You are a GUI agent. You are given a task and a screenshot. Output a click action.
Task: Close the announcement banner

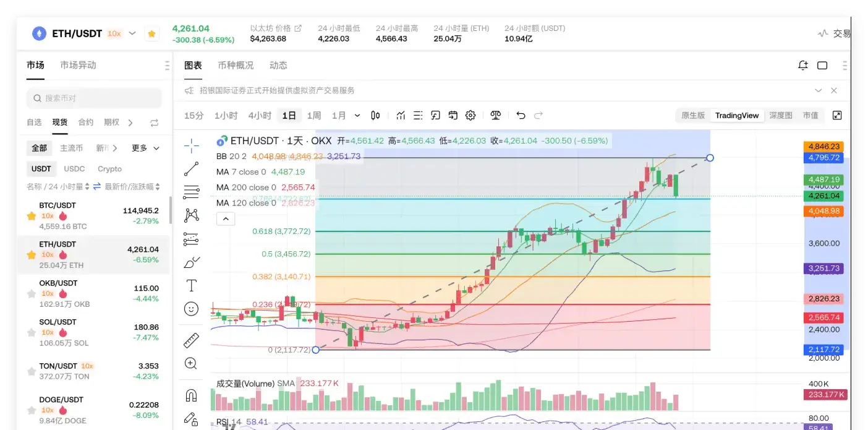(x=834, y=90)
